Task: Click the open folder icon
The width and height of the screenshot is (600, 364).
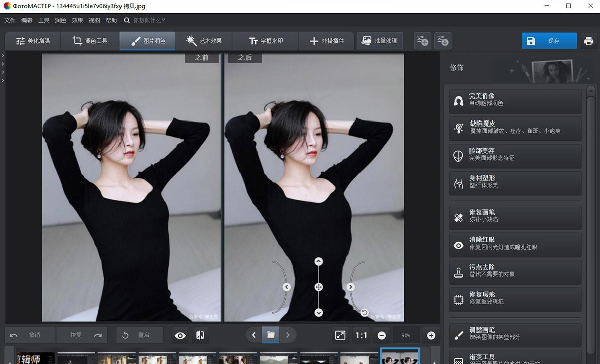Action: tap(271, 335)
